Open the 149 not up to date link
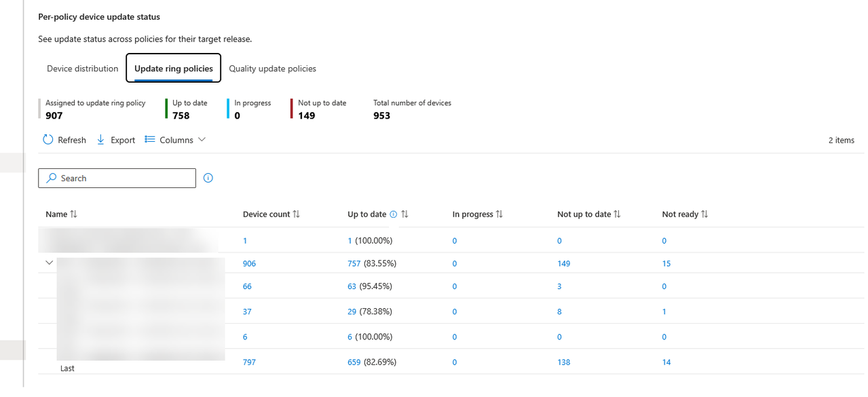 564,264
